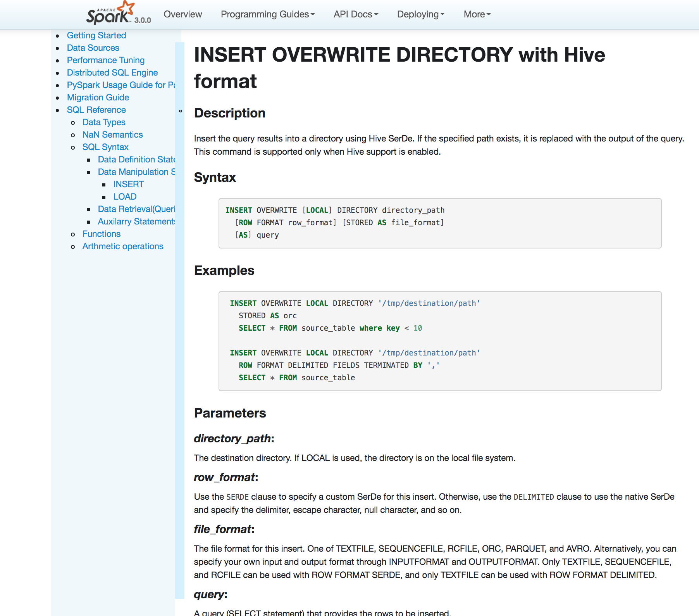Open PySpark Usage Guide link
699x616 pixels.
pyautogui.click(x=121, y=85)
